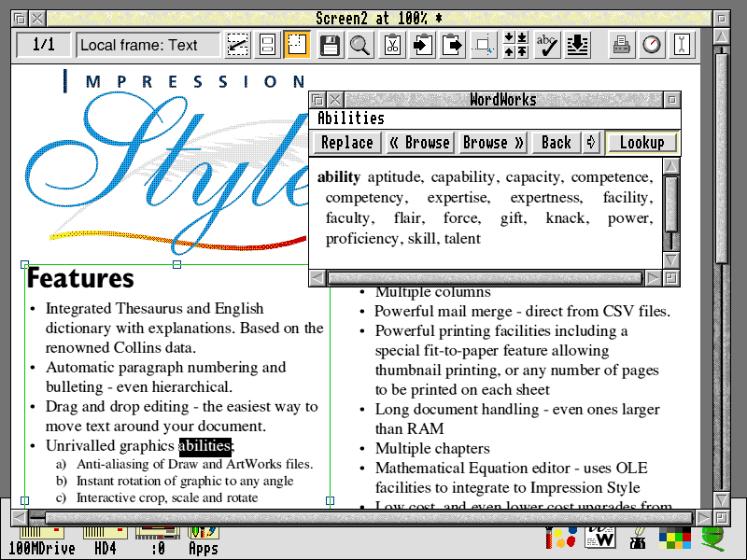Toggle the main document window size icon
Image resolution: width=747 pixels, height=560 pixels.
[x=721, y=19]
